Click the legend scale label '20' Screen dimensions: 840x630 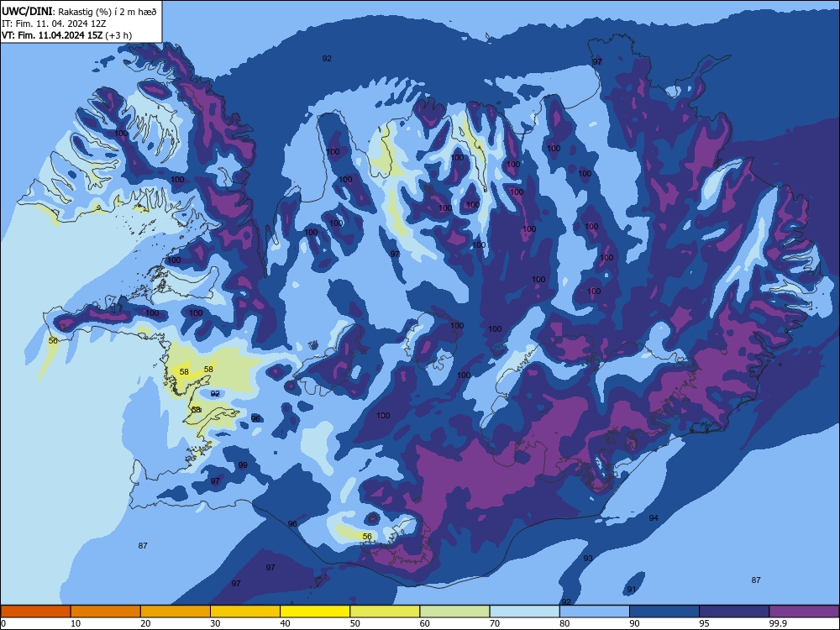pos(145,623)
